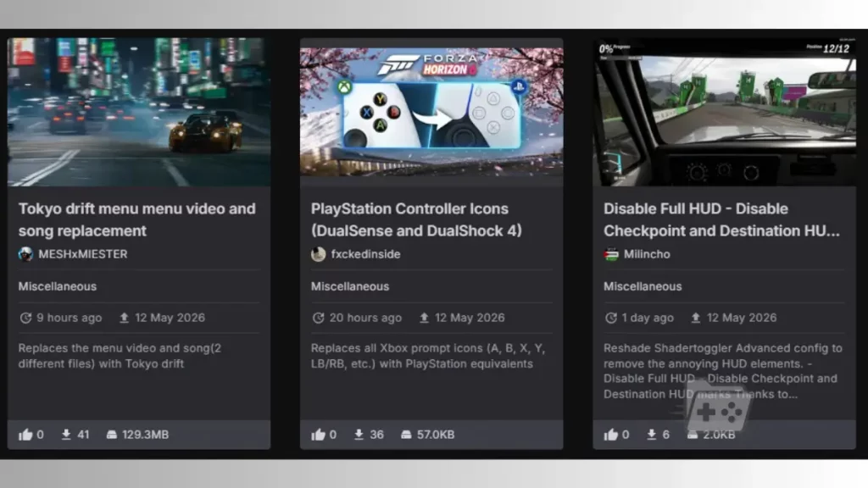
Task: Open Disable Full HUD mod title
Action: pyautogui.click(x=722, y=219)
